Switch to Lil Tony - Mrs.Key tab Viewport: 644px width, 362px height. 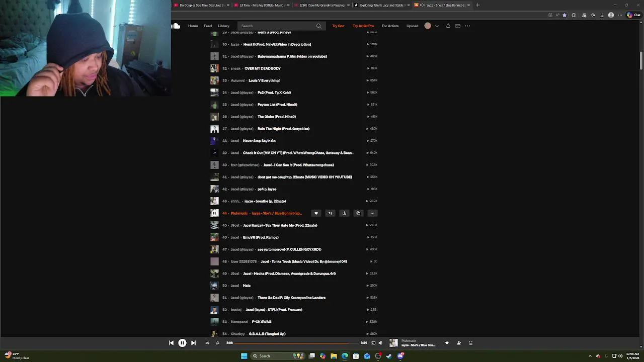pos(262,5)
